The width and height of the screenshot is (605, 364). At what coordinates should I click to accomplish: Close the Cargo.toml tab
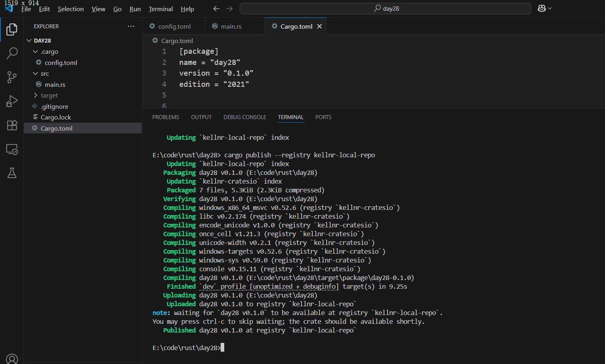pos(319,27)
